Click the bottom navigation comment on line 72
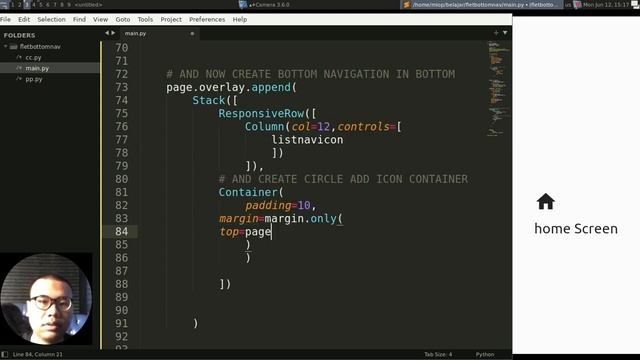 (x=311, y=74)
